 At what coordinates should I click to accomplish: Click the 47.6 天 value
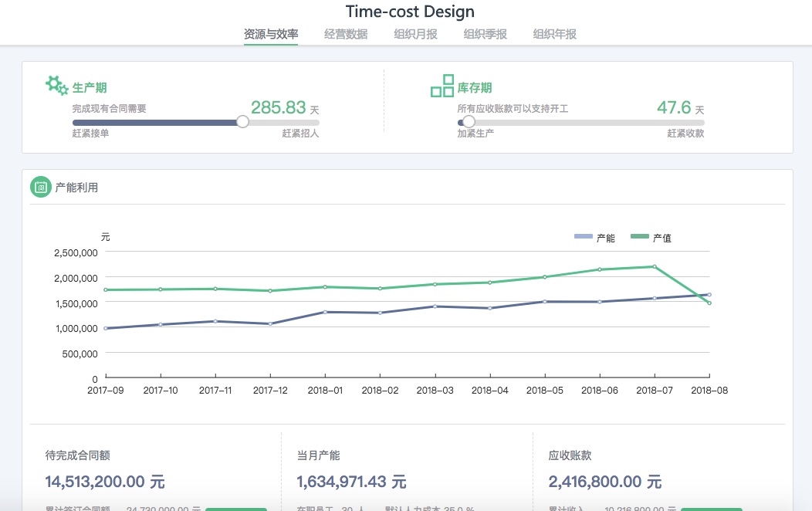(681, 108)
